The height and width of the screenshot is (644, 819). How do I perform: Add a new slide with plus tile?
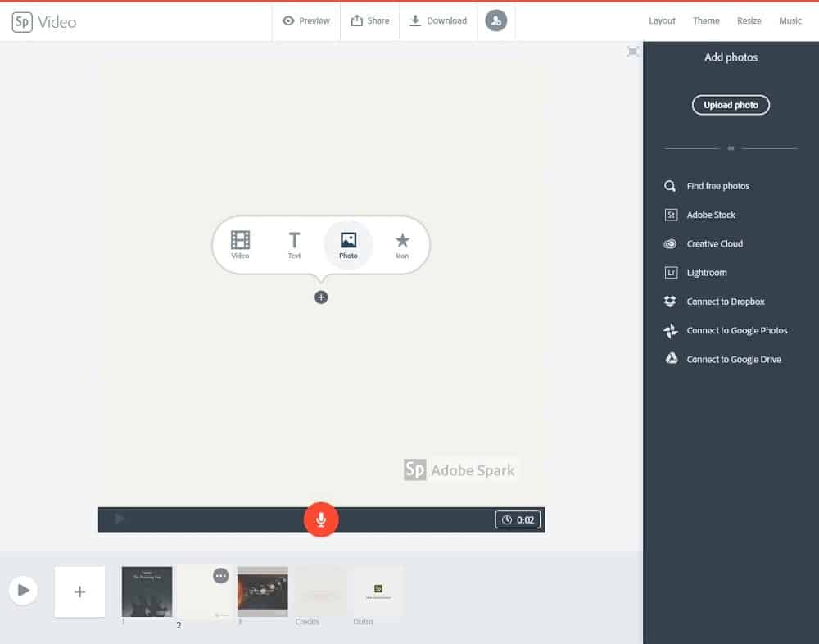80,592
